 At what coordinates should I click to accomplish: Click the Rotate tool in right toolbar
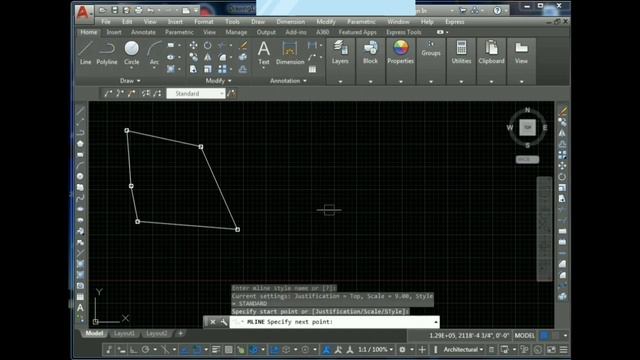(562, 177)
